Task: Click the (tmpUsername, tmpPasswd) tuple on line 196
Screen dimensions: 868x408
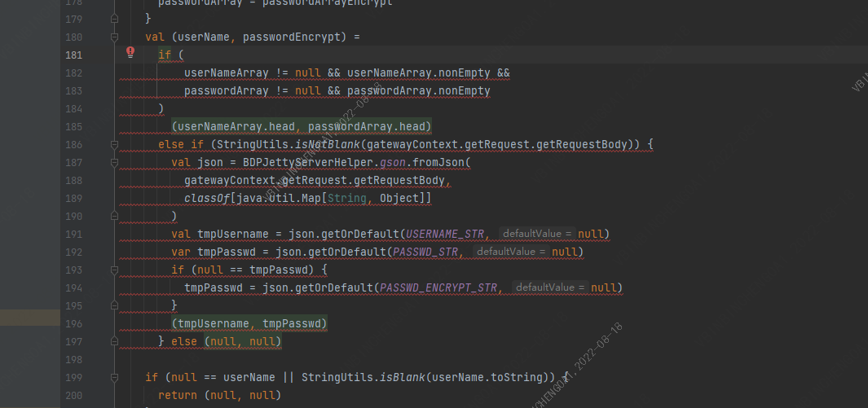Action: click(249, 323)
